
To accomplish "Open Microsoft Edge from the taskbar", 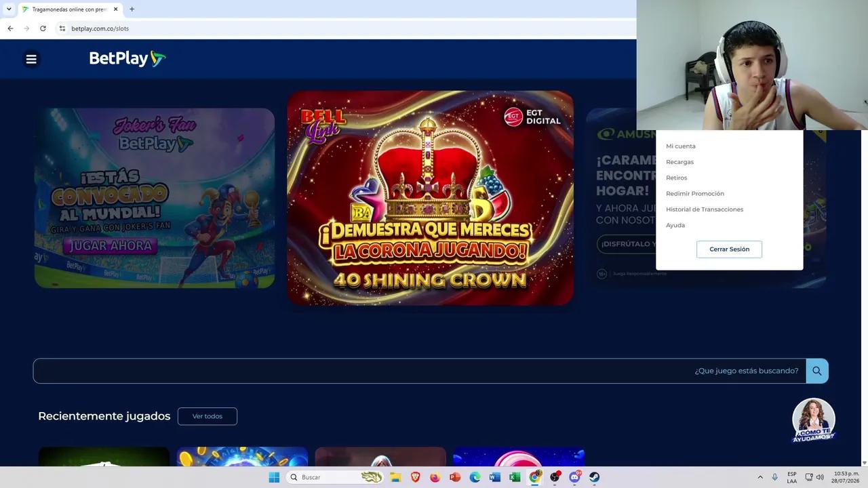I will pyautogui.click(x=475, y=477).
